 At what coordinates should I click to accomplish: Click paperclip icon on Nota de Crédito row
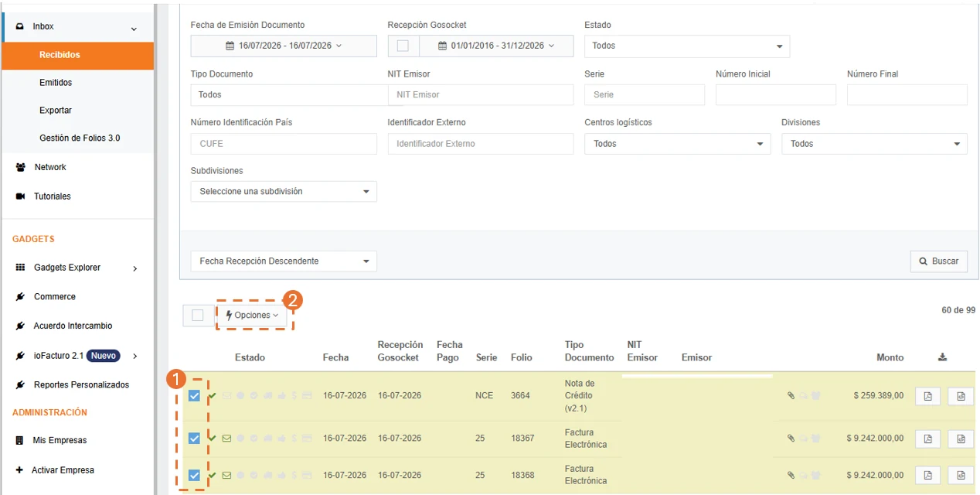(791, 396)
